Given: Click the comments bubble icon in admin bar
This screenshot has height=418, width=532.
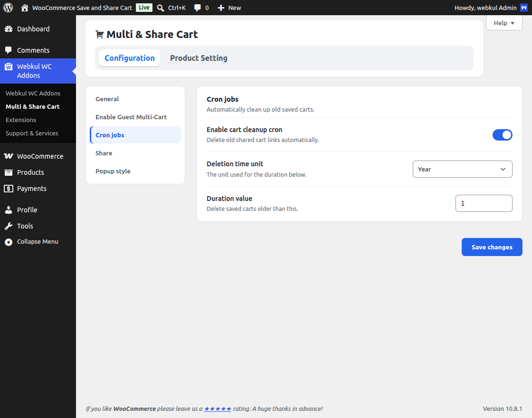Looking at the screenshot, I should coord(197,8).
